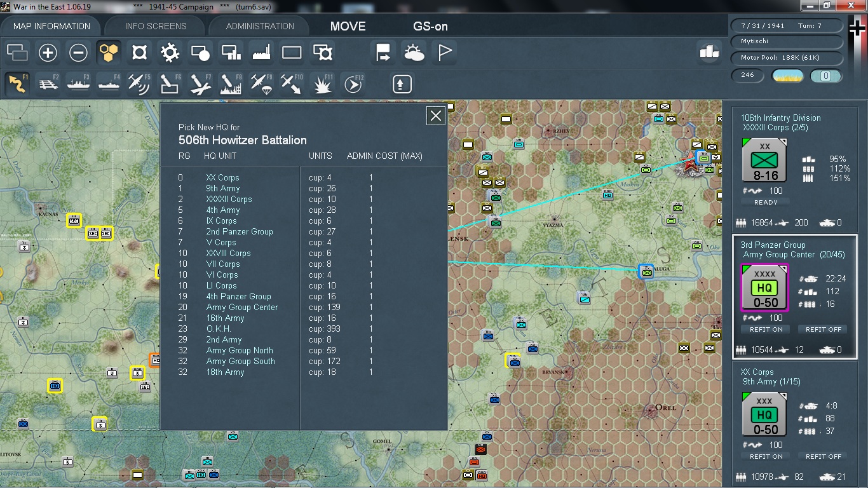Open the ADMINISTRATION tab
Screen dimensions: 868x488
pos(260,26)
